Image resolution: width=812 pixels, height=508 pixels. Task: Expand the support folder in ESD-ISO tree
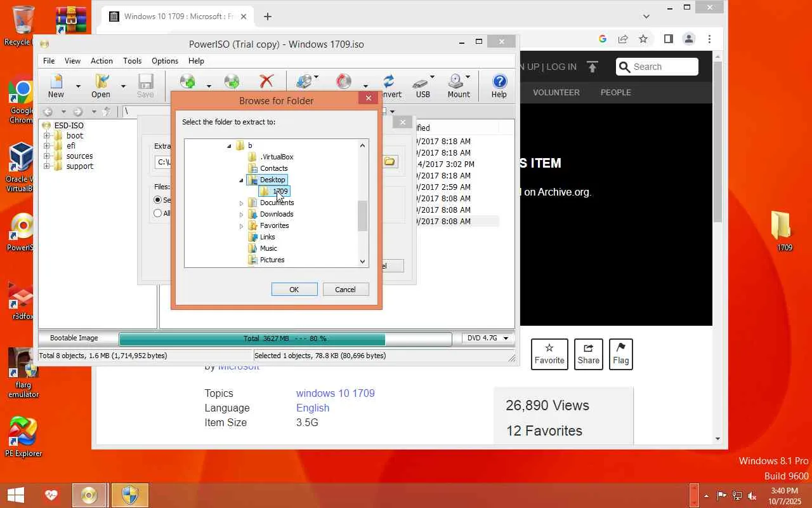point(46,166)
